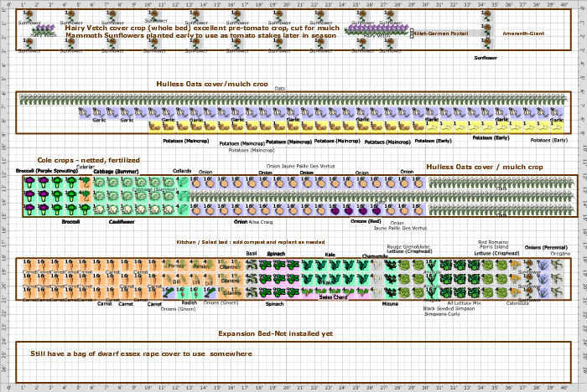Click the Radish label under salad bed
Viewport: 587px width, 392px height.
190,303
